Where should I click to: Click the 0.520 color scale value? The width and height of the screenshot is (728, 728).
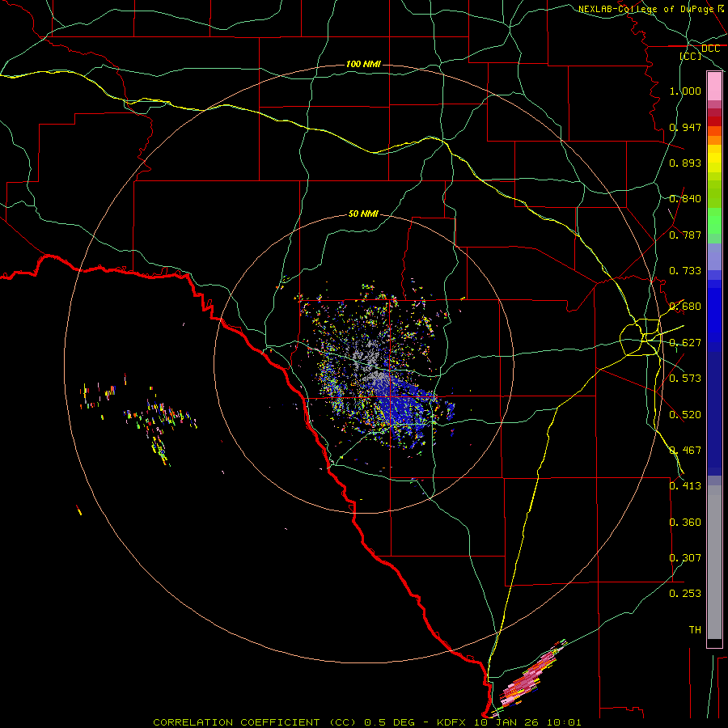coord(685,415)
